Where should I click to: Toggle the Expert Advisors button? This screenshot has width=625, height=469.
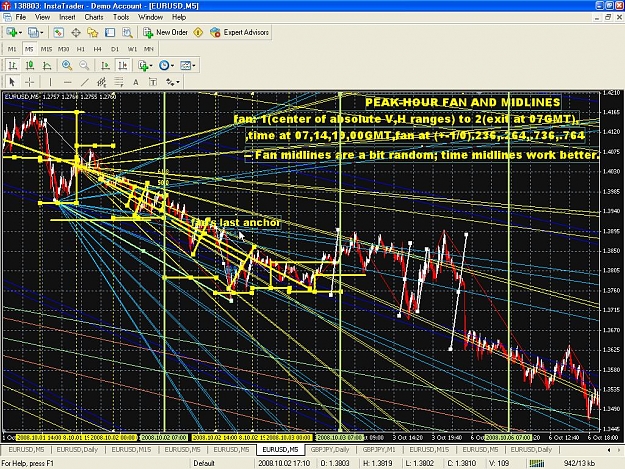pyautogui.click(x=240, y=32)
